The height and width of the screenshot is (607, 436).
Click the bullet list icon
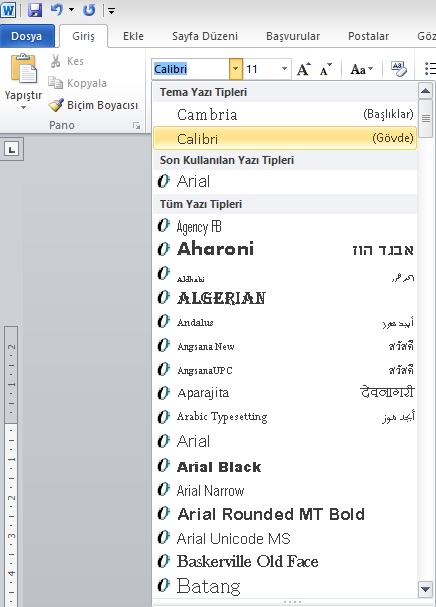430,69
